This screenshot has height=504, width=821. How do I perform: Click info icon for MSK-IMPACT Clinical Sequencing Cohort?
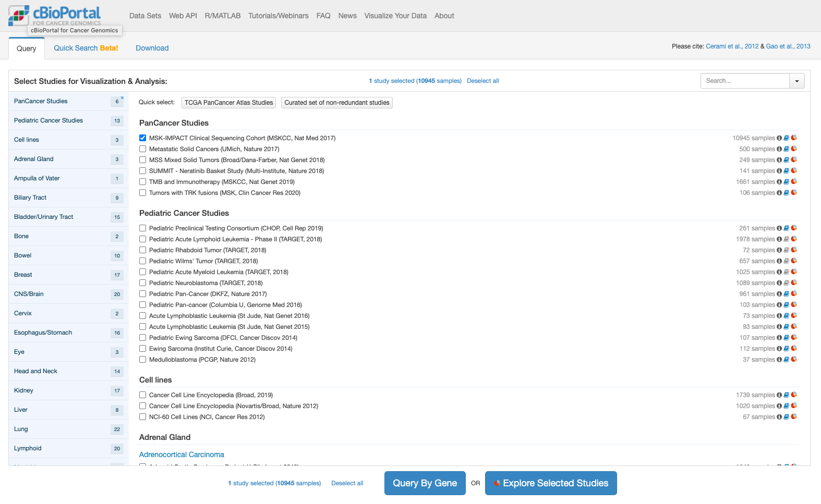tap(779, 138)
